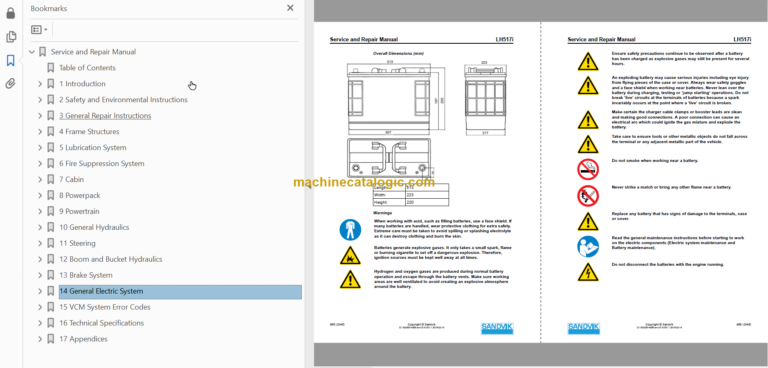This screenshot has height=368, width=768.
Task: Go to 16 Technical Specifications
Action: click(x=101, y=323)
